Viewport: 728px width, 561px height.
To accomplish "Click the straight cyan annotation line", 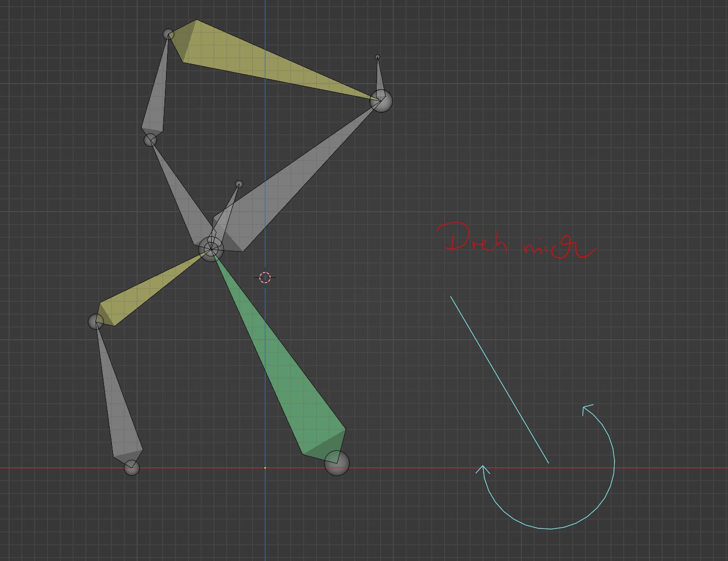I will [499, 379].
